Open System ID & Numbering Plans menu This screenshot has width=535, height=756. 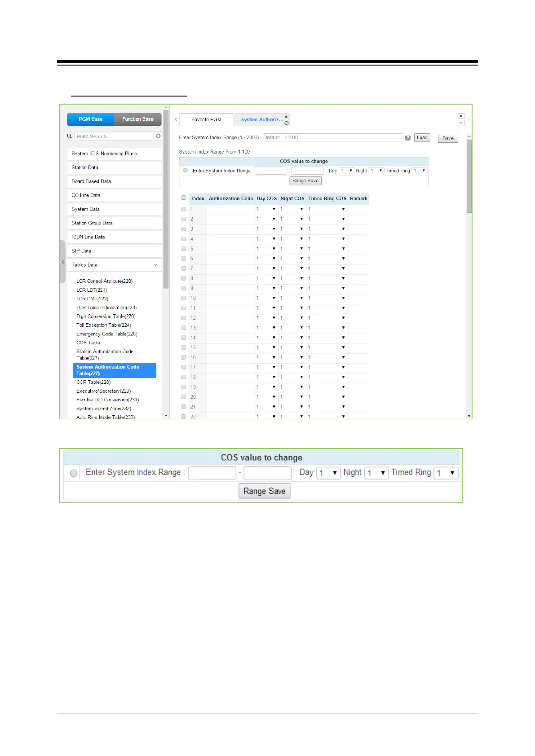pyautogui.click(x=114, y=154)
